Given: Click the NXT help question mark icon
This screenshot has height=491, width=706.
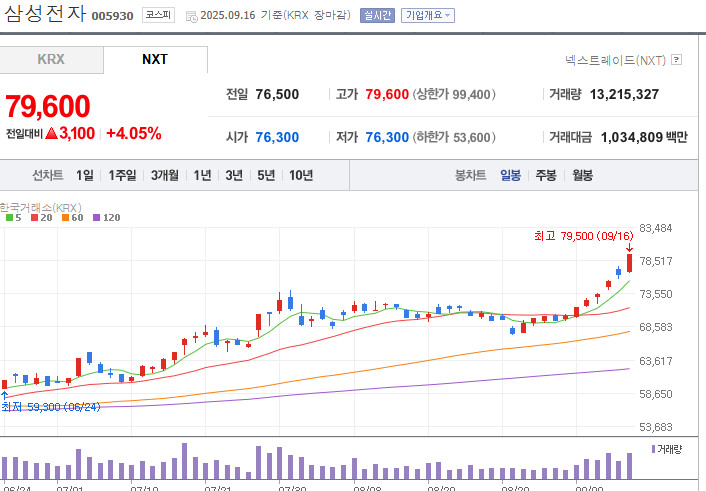Looking at the screenshot, I should coord(676,59).
